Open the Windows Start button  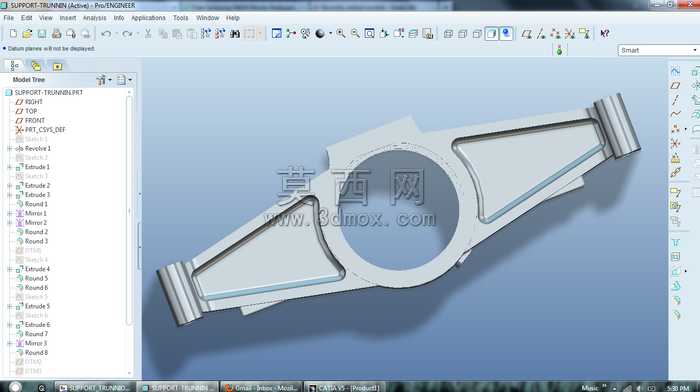click(x=15, y=387)
